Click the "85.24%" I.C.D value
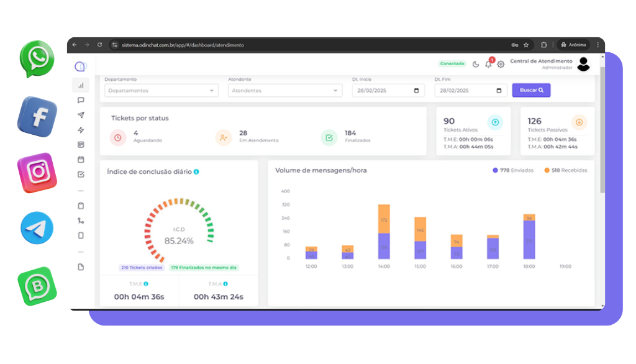Image resolution: width=636 pixels, height=364 pixels. click(x=179, y=241)
